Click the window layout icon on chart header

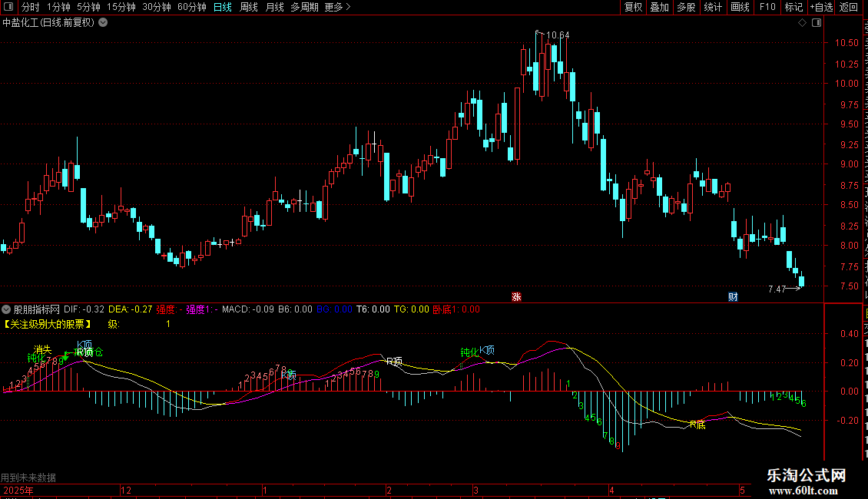(817, 23)
